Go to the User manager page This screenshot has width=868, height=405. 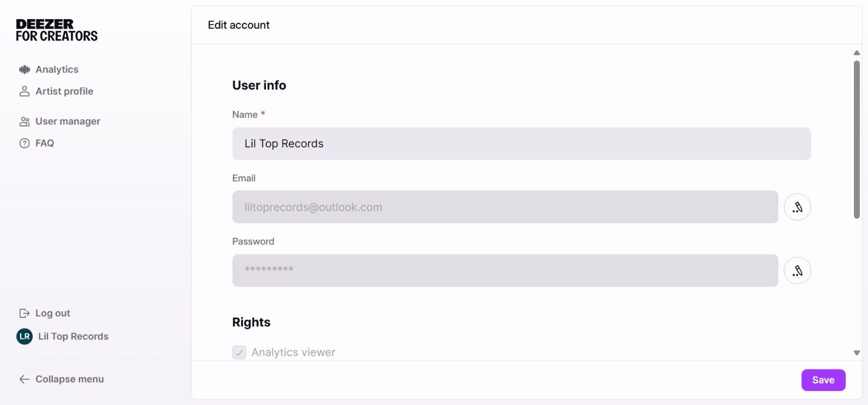click(x=68, y=121)
